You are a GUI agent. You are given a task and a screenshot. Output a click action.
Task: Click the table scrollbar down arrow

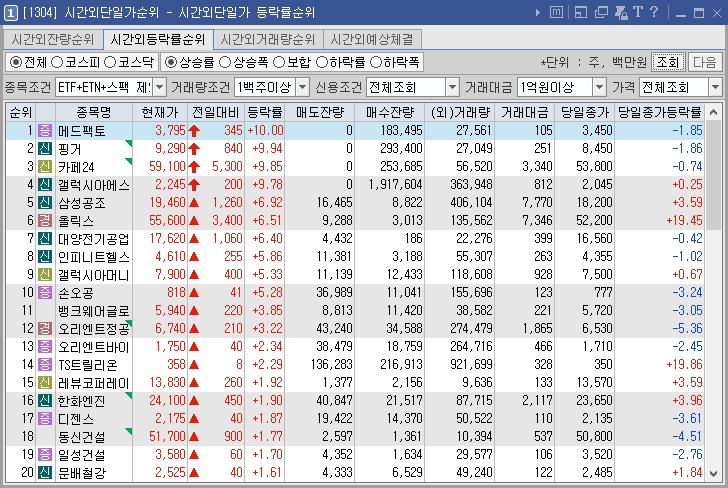[714, 474]
